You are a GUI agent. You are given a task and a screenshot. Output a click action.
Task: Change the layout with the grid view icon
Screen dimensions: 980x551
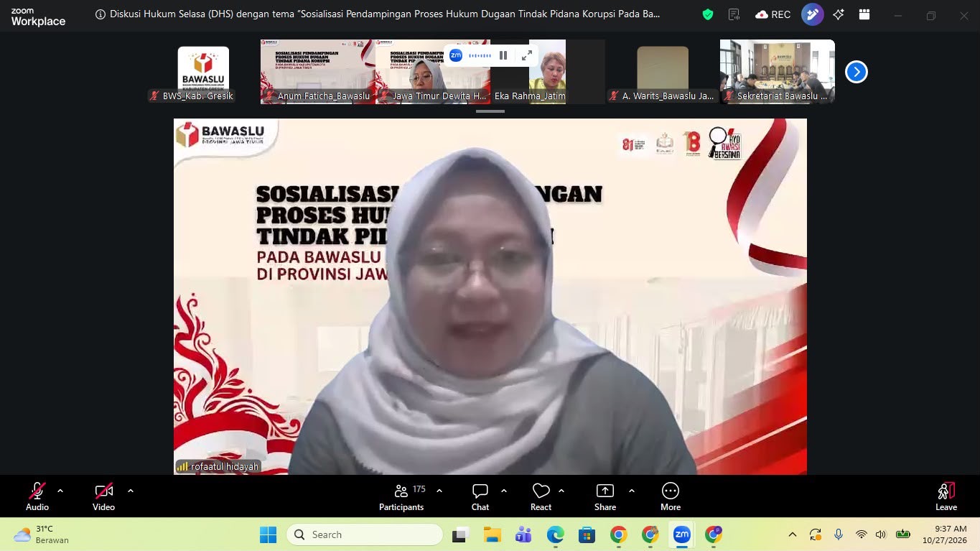(x=864, y=14)
